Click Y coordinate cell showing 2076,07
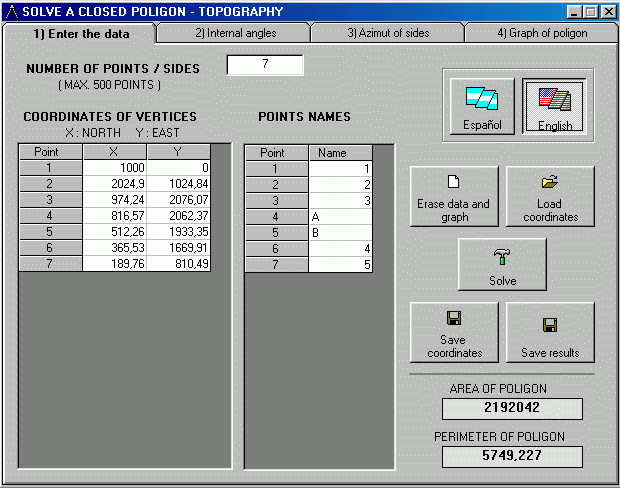 pos(179,199)
